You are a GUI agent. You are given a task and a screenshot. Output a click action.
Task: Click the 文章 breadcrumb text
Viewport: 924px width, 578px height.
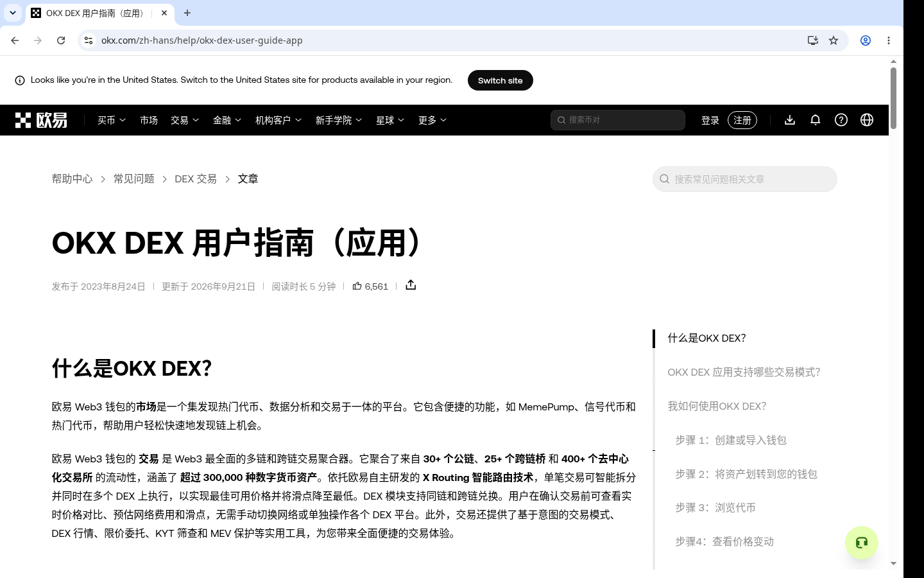tap(248, 179)
